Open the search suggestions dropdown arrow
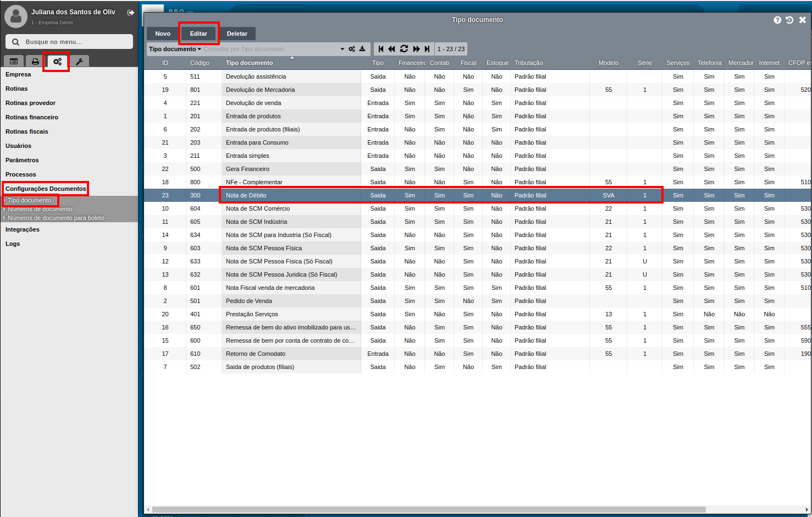Screen dimensions: 812x517 coord(343,49)
